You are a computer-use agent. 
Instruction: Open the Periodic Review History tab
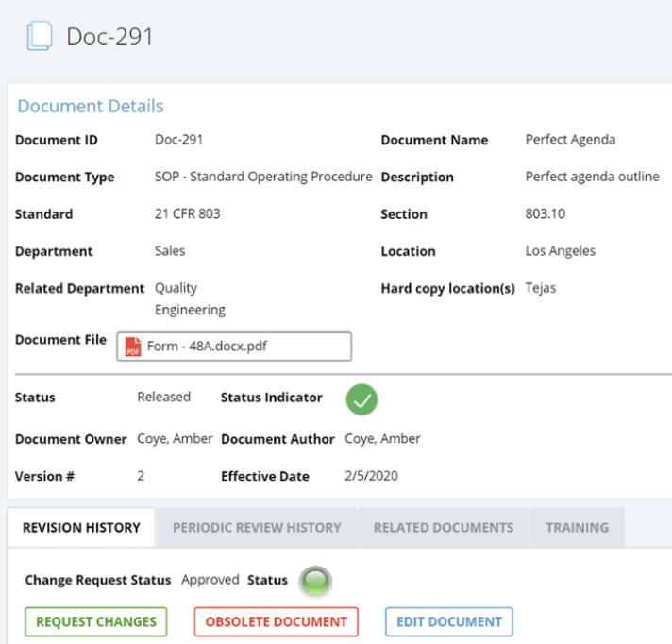click(257, 528)
